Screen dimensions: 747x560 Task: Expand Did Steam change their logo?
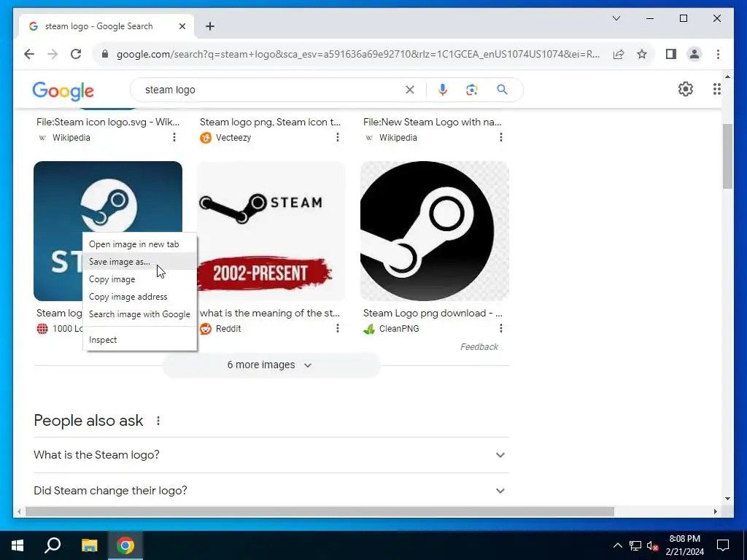pyautogui.click(x=271, y=491)
